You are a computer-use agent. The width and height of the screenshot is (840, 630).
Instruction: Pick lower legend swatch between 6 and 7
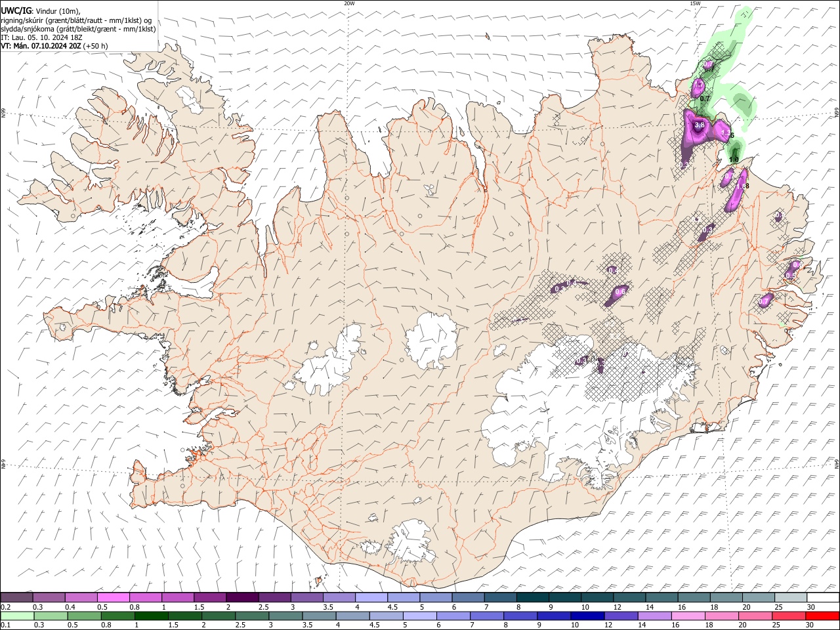(x=453, y=616)
